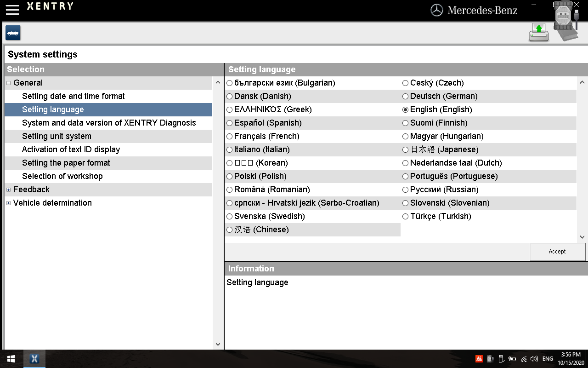The width and height of the screenshot is (588, 368).
Task: Select Deutsch (German) radio button
Action: [406, 97]
